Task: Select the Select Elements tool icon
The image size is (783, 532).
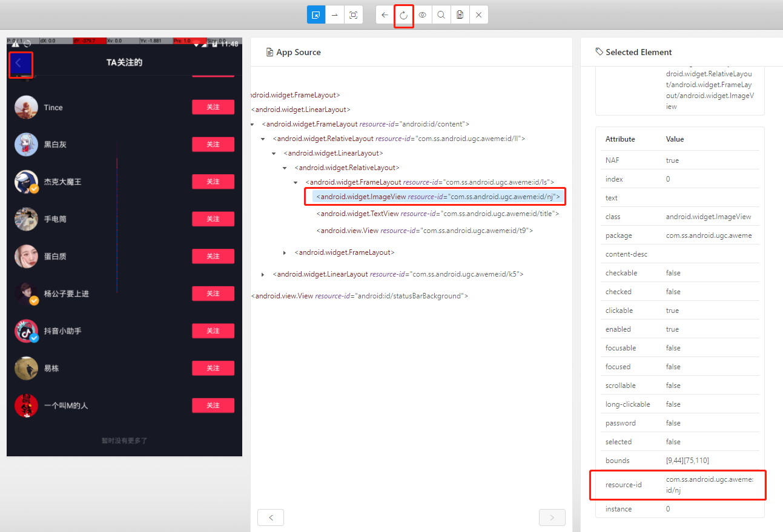Action: (316, 15)
